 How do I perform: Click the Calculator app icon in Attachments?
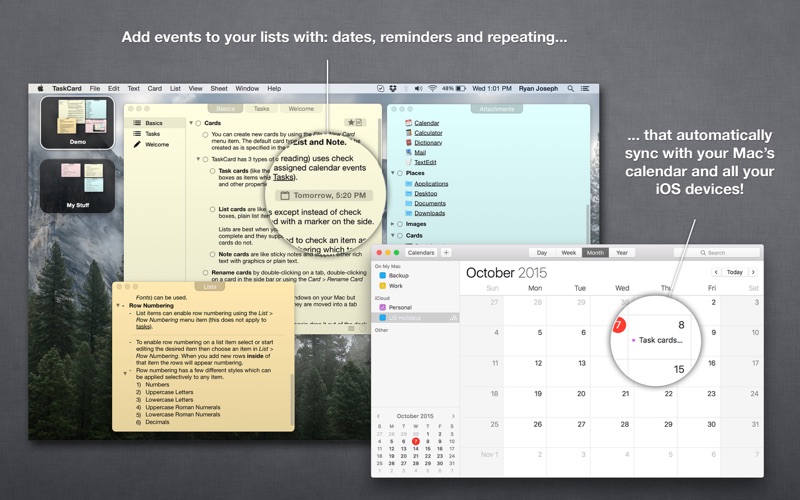point(409,133)
